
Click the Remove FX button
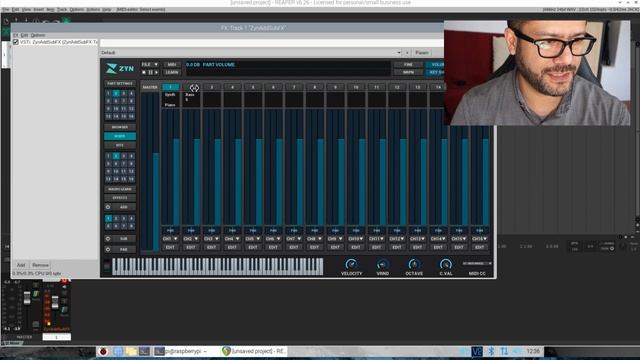[x=40, y=265]
